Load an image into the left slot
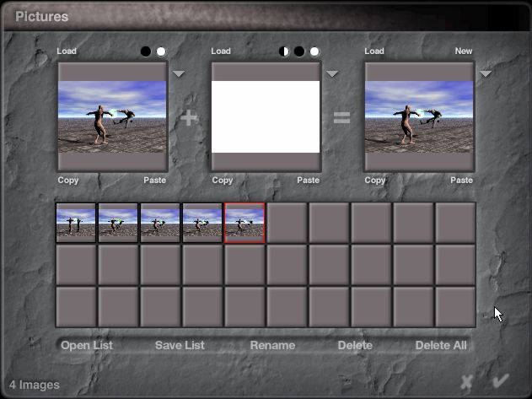The image size is (532, 399). coord(67,51)
